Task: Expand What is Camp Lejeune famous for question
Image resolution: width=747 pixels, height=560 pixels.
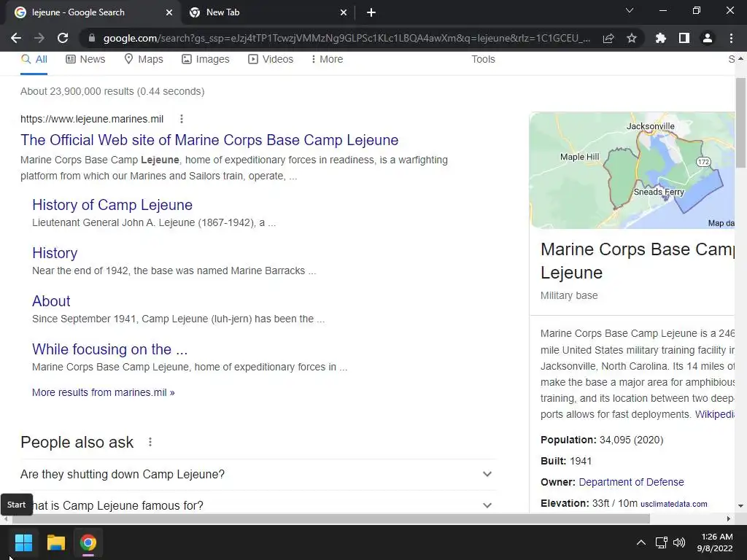Action: 258,505
